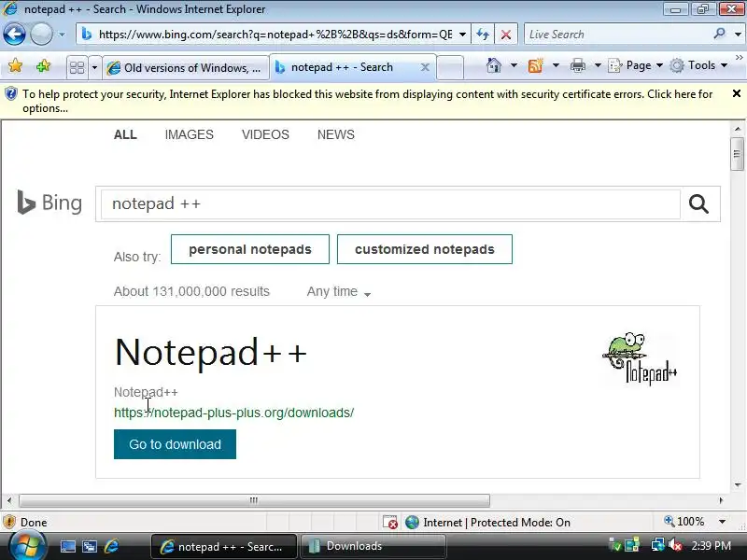This screenshot has height=560, width=747.
Task: Go back using the blue Back arrow
Action: pos(14,35)
